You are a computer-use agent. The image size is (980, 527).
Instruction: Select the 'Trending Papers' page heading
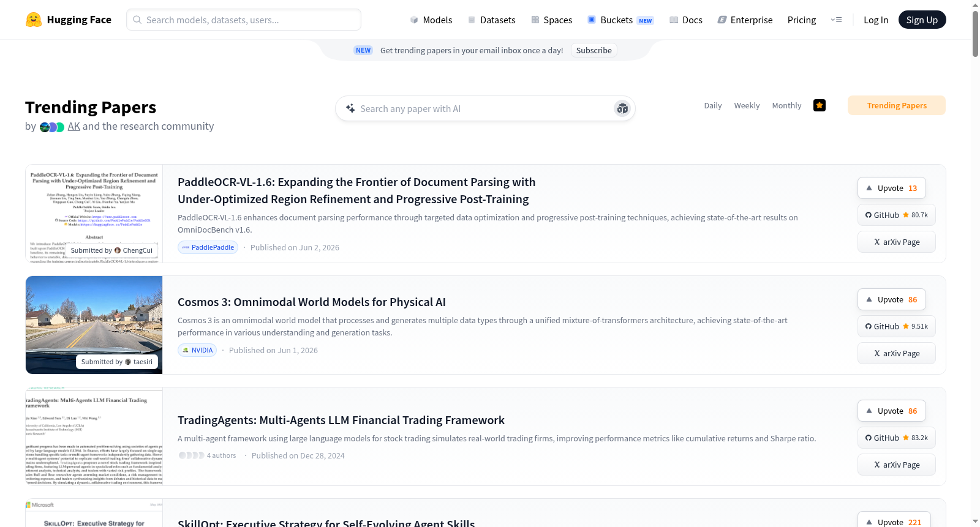(91, 107)
